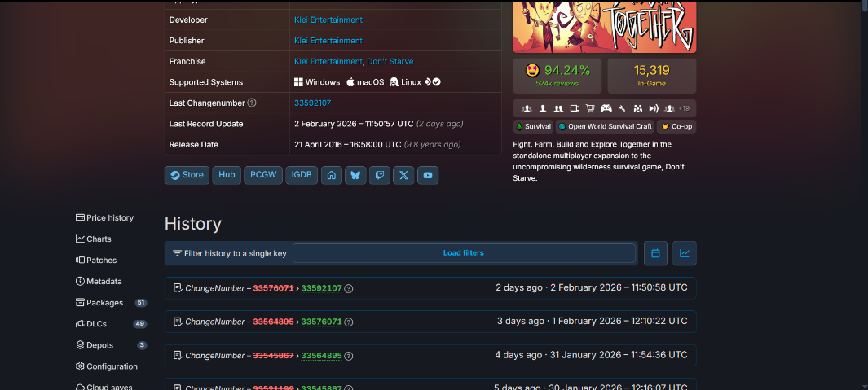Click the Twitch icon button
Viewport: 868px width, 390px height.
point(379,175)
